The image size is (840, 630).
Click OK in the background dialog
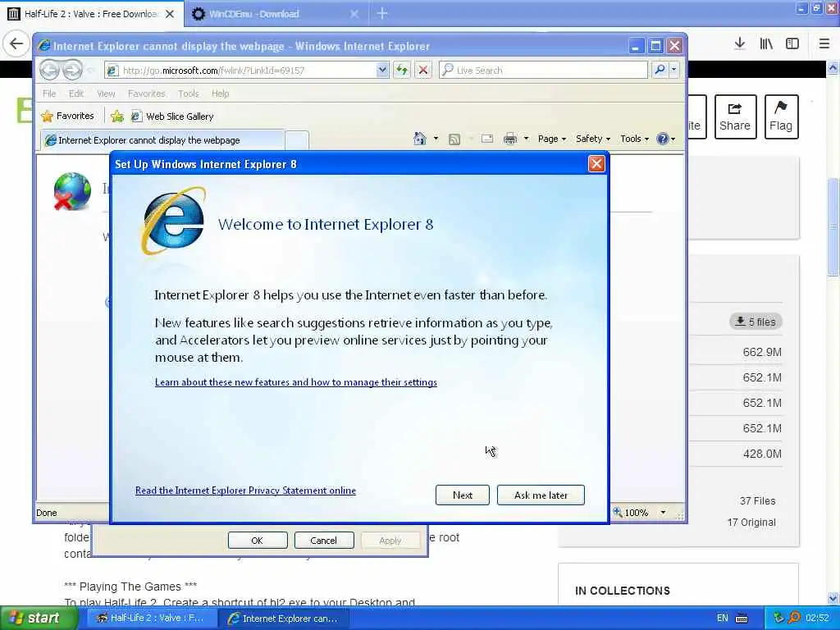coord(257,540)
